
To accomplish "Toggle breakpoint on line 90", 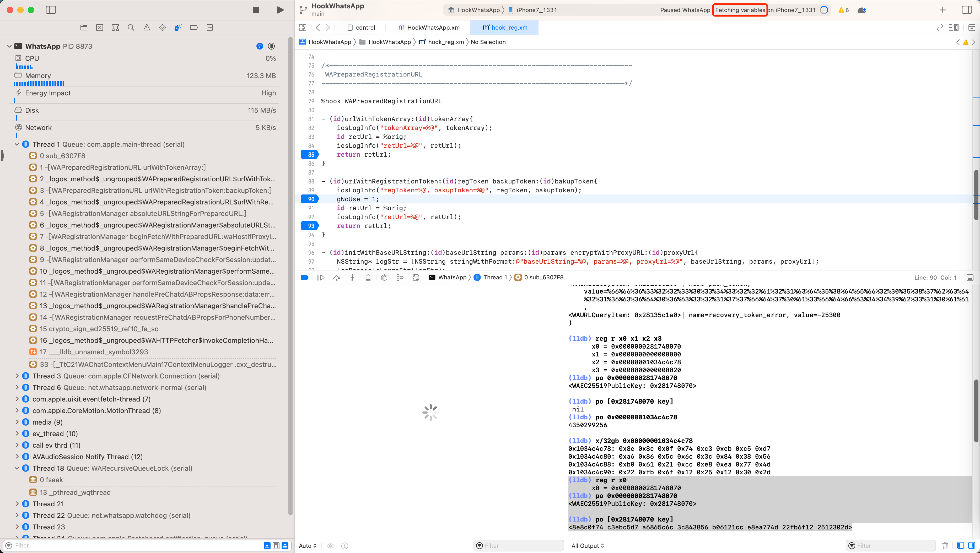I will tap(310, 199).
